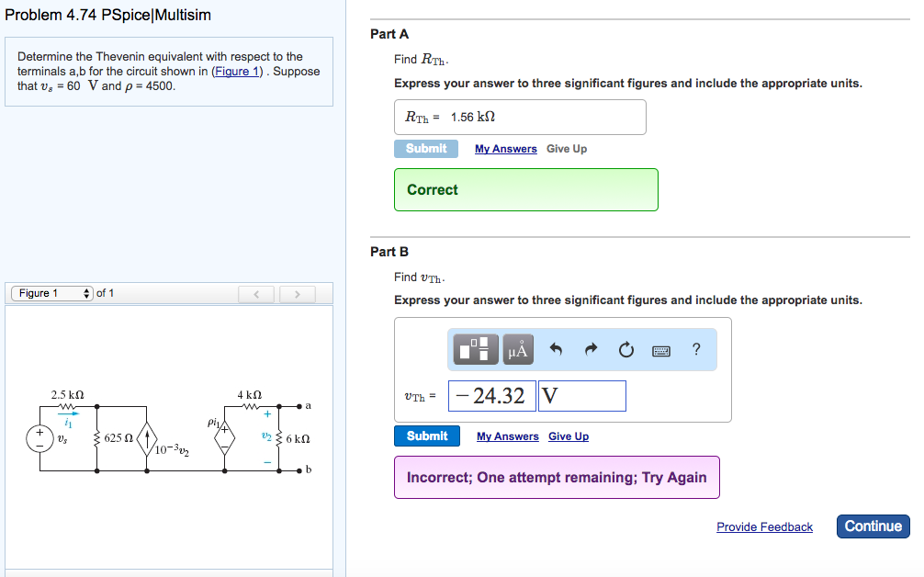Click the V units input field

[x=581, y=395]
